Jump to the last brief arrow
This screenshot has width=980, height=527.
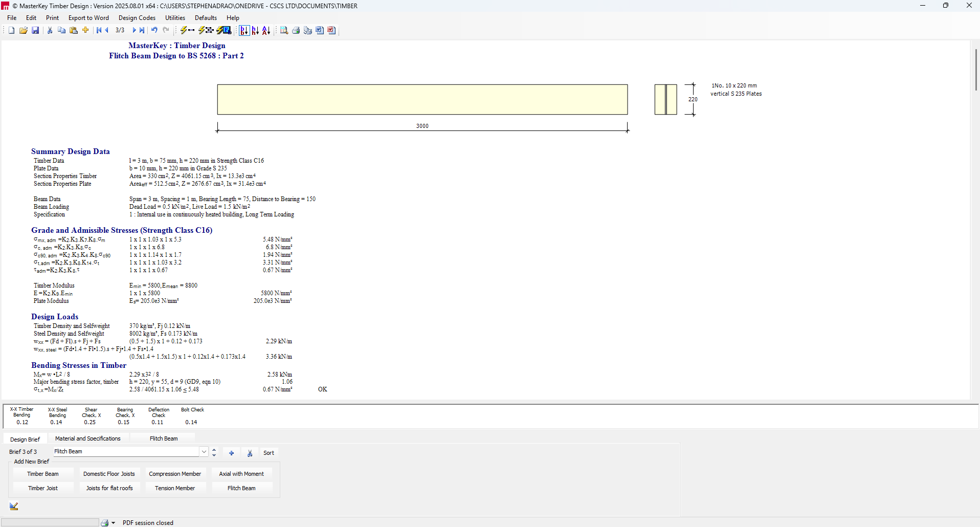[142, 31]
